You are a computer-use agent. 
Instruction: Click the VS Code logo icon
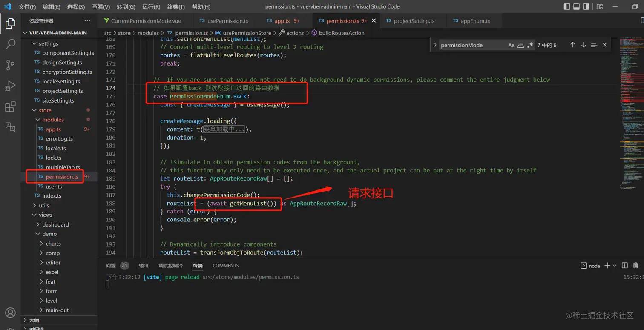pos(7,6)
